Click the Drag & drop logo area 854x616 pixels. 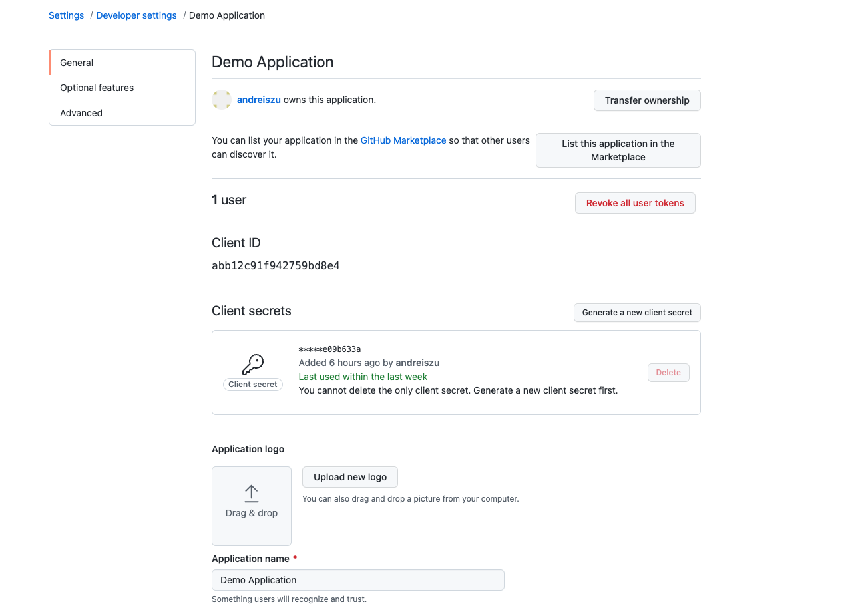pyautogui.click(x=252, y=506)
